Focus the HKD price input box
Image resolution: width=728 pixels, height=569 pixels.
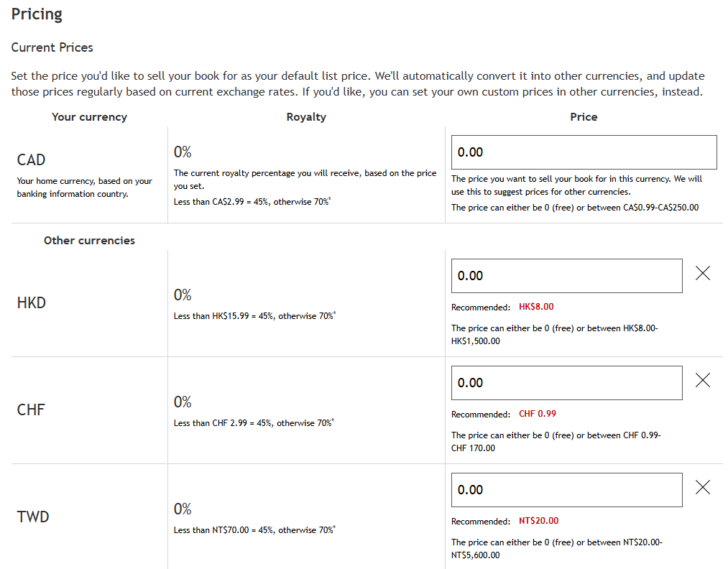tap(566, 276)
